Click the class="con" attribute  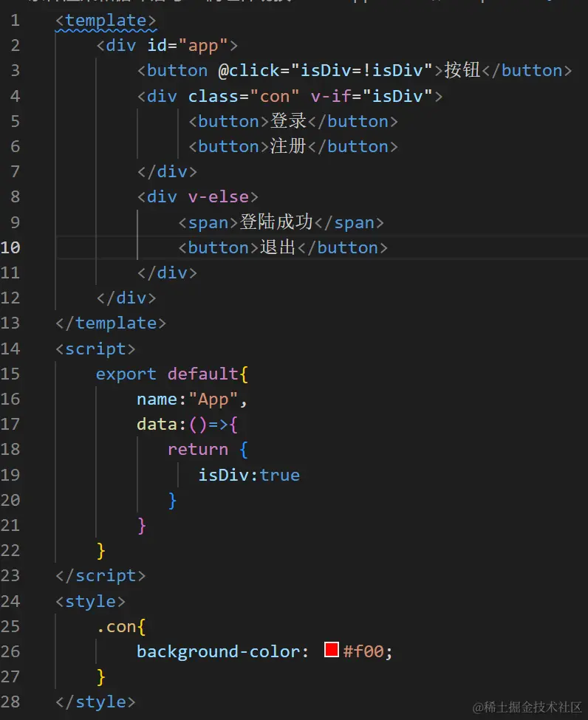244,97
